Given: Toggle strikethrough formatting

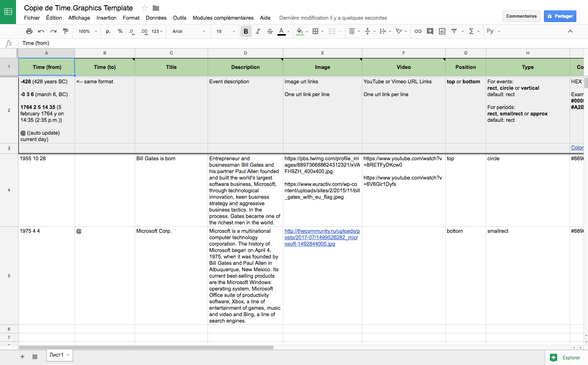Looking at the screenshot, I should [270, 31].
